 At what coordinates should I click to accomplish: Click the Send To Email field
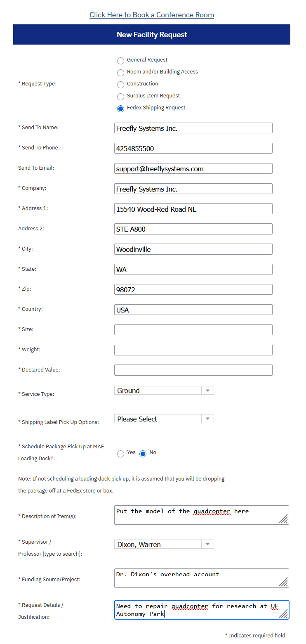[x=193, y=168]
